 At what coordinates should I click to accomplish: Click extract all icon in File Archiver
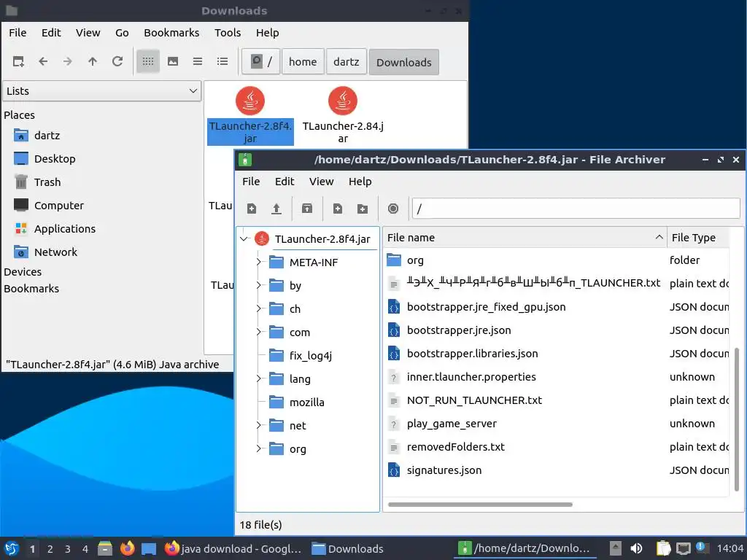(307, 209)
